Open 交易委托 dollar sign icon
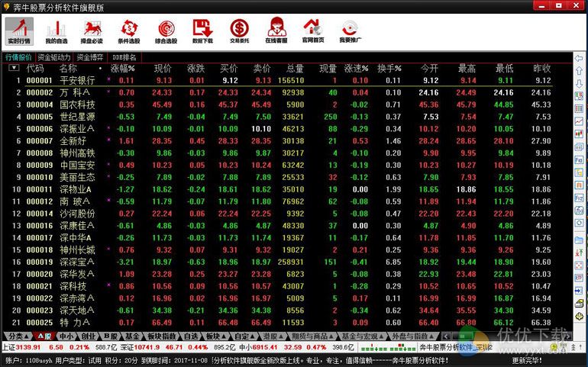 coord(240,31)
